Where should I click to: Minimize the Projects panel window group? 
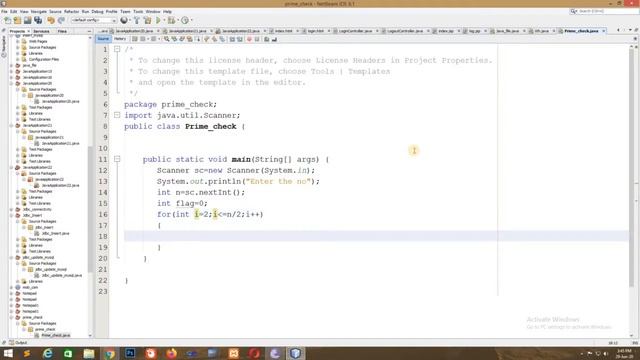pos(89,31)
